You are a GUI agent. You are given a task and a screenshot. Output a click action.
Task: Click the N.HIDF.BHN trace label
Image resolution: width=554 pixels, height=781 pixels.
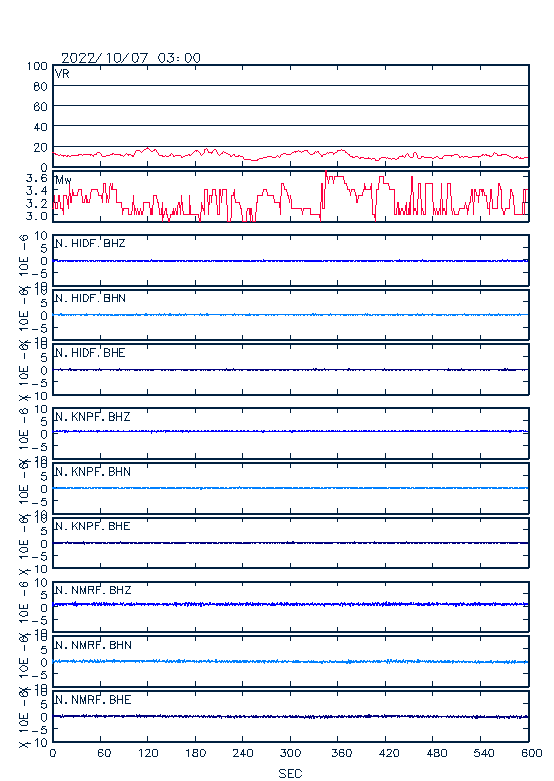coord(90,298)
